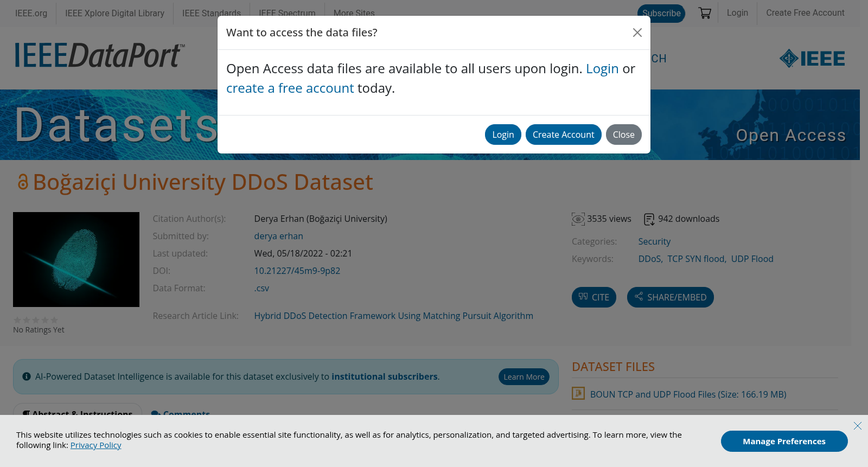Select the .csv data format link
Viewport: 868px width, 467px height.
(x=261, y=288)
